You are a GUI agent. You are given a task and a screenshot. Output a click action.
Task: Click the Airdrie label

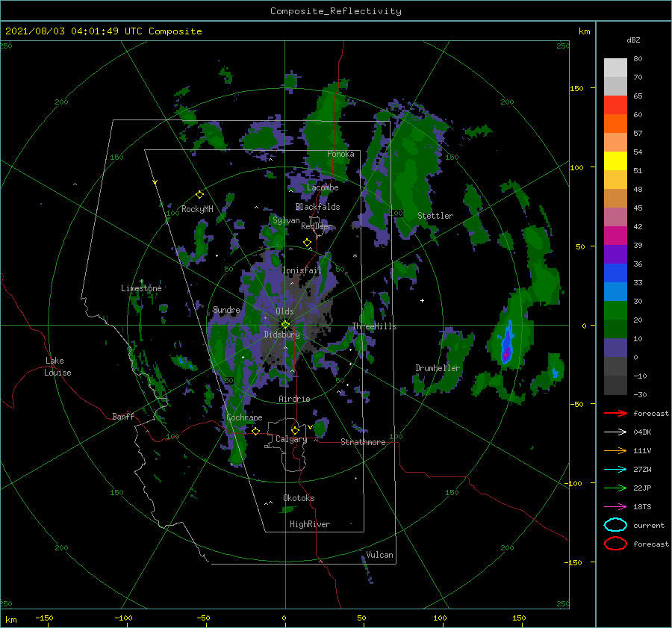coord(294,399)
